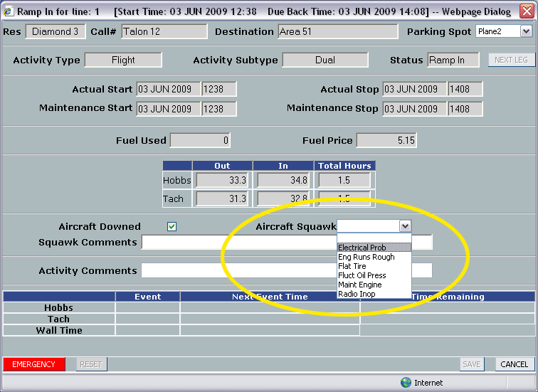Collapse the Aircraft Squawk dropdown arrow
Viewport: 538px width, 392px height.
(405, 226)
